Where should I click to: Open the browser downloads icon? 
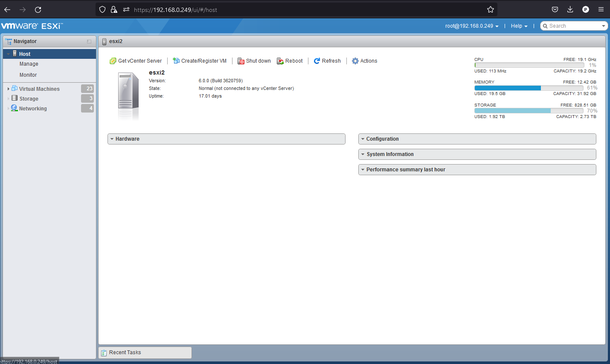(570, 9)
